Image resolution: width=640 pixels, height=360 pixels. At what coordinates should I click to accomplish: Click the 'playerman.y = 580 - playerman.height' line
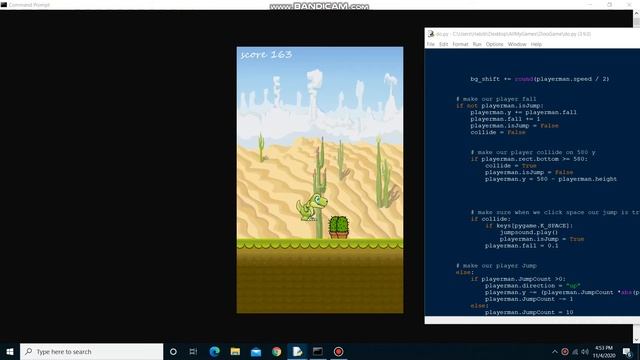click(551, 179)
